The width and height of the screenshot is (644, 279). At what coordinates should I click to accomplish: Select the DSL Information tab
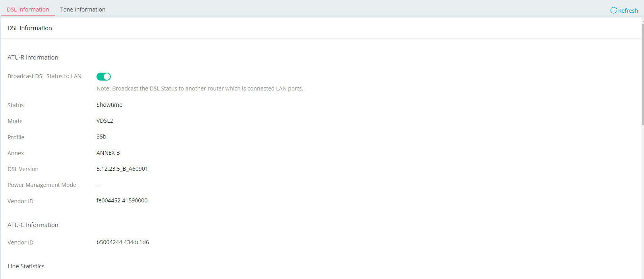[28, 10]
